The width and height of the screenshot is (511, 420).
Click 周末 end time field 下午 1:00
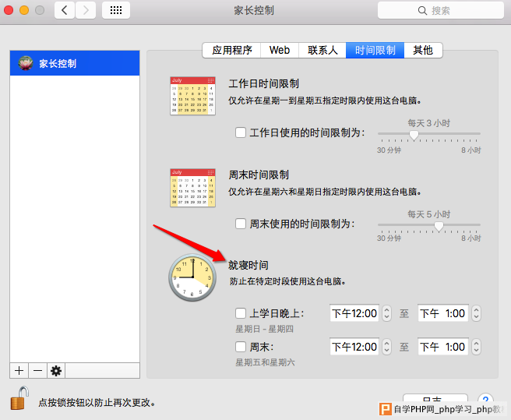click(443, 347)
